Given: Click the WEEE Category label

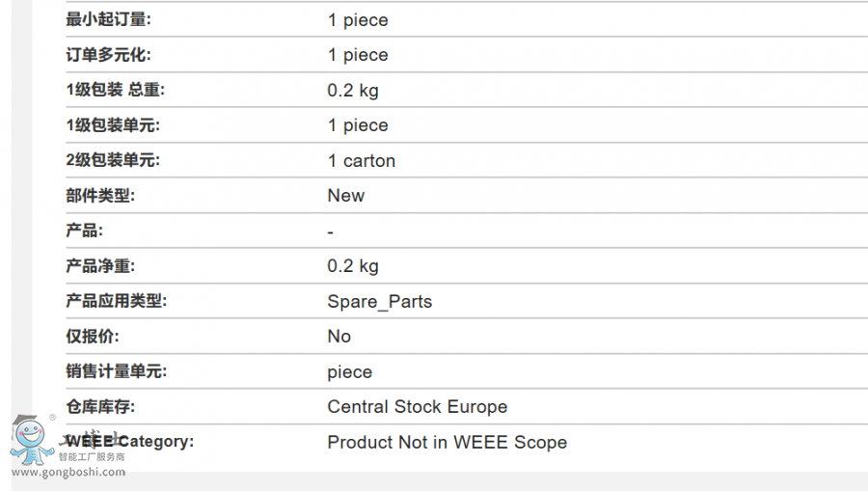Looking at the screenshot, I should coord(130,441).
